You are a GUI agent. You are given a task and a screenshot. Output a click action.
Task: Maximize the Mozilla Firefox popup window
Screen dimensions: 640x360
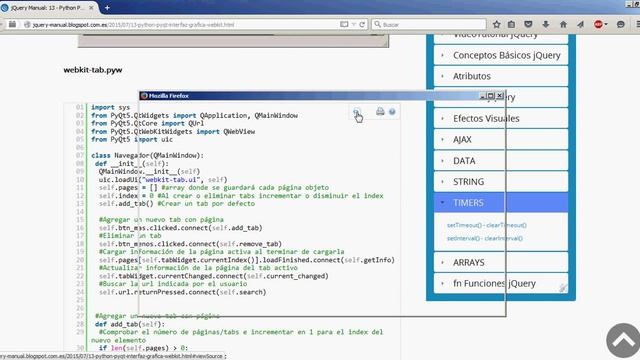point(491,96)
